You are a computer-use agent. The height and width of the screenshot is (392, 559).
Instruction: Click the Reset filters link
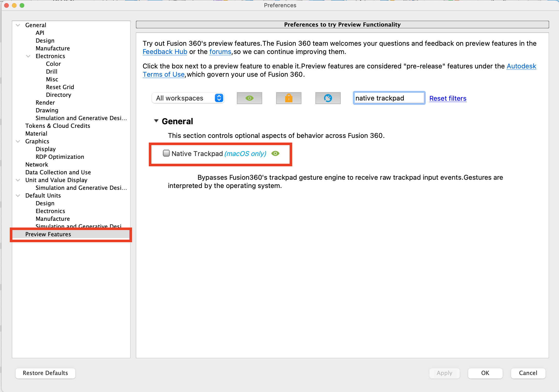pyautogui.click(x=448, y=98)
